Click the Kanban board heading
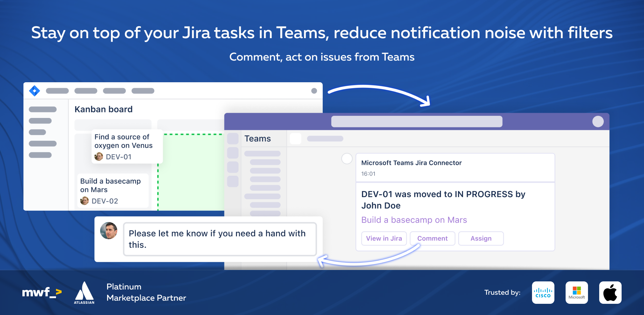The image size is (644, 315). coord(104,109)
